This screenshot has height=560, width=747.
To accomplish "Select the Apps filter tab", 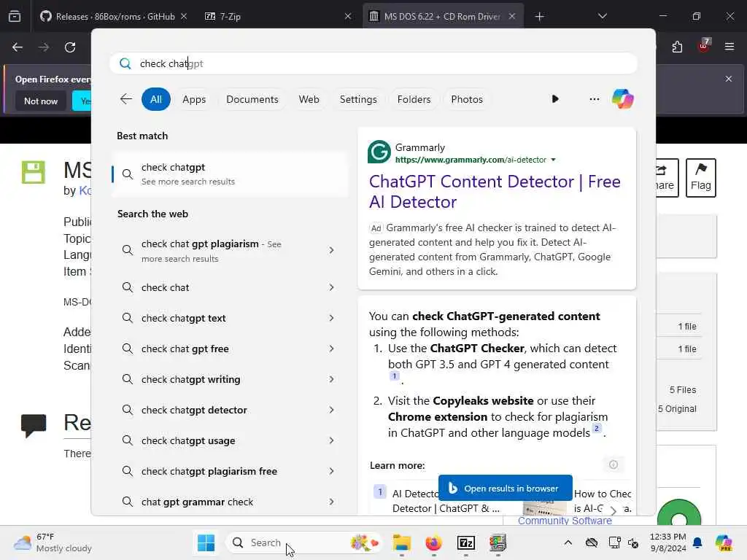I will click(x=194, y=99).
